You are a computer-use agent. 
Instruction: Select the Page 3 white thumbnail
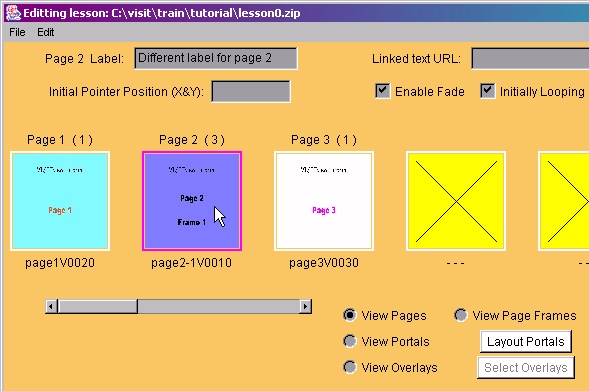coord(324,201)
